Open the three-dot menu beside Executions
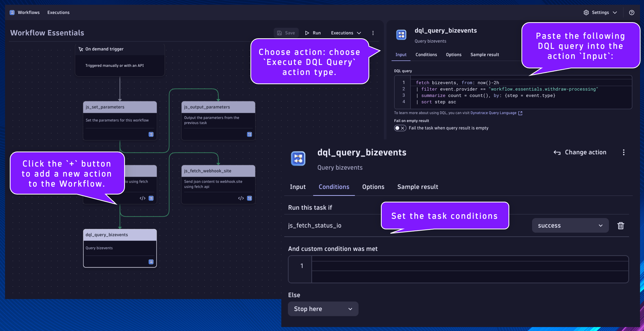644x331 pixels. [373, 33]
